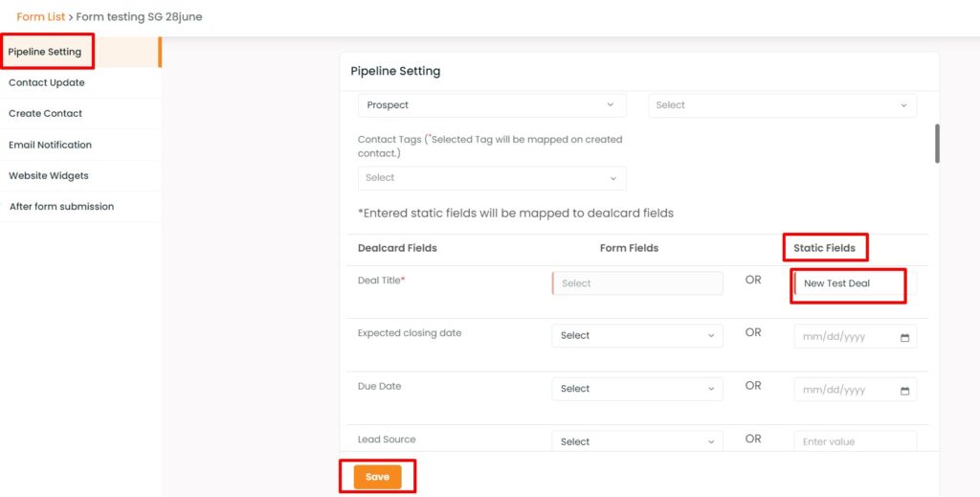Expand the Prospect stage dropdown

click(492, 105)
